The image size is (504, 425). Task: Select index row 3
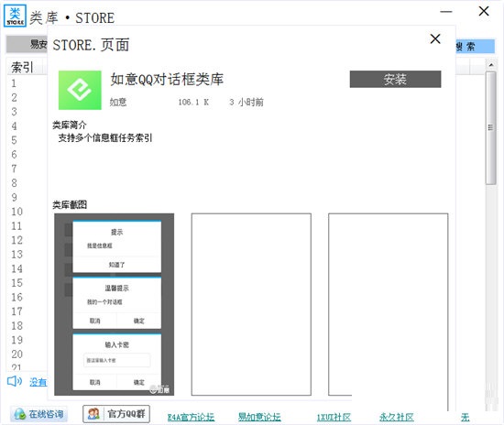point(14,112)
